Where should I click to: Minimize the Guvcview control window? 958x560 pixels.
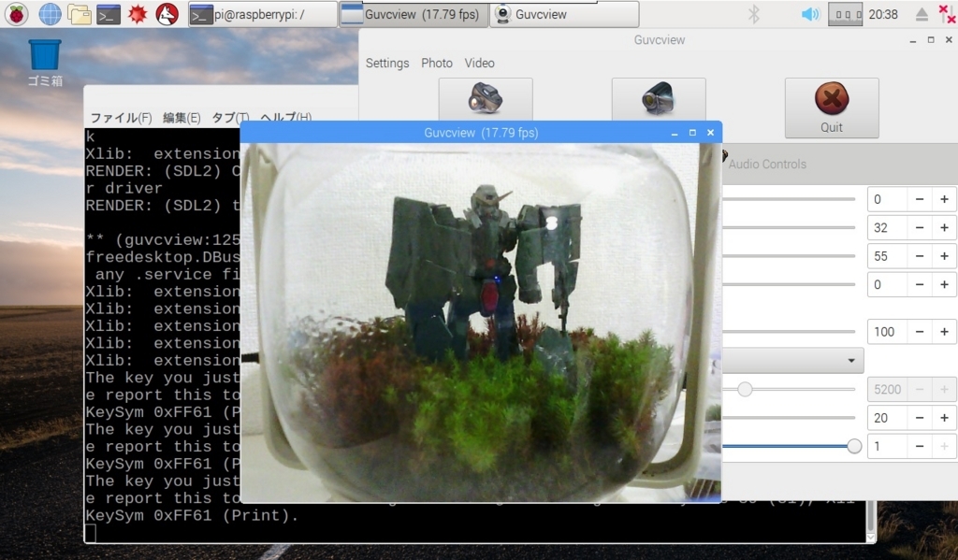[x=913, y=40]
